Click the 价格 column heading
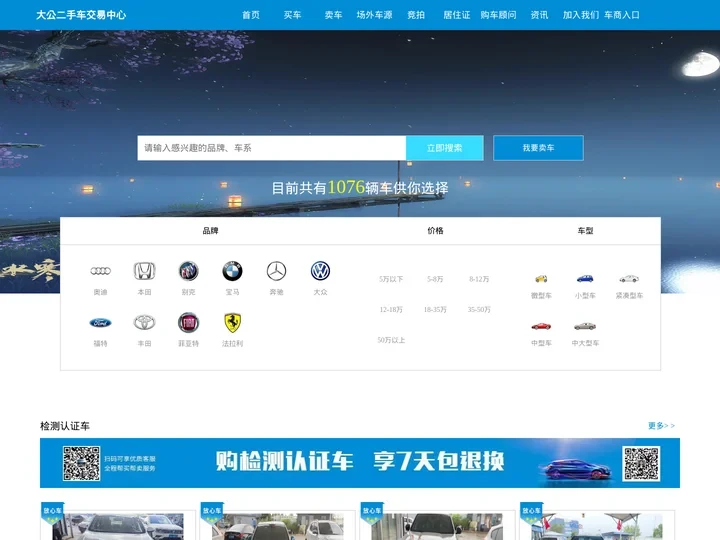720x540 pixels. [x=435, y=231]
